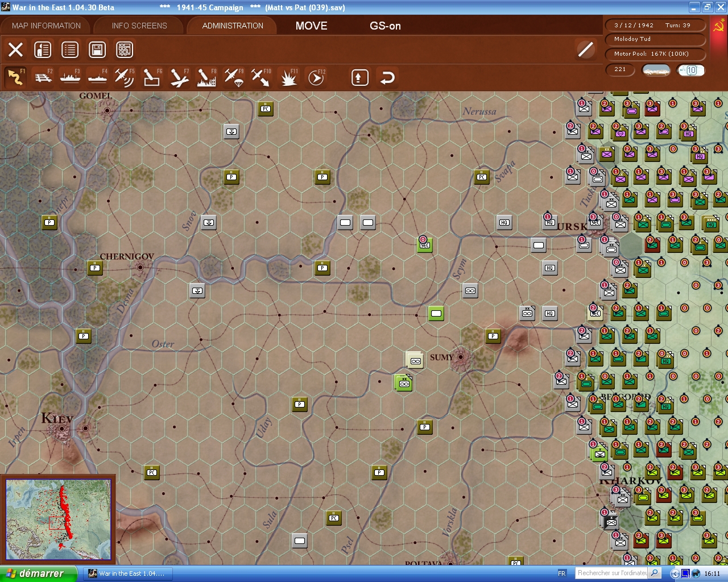Viewport: 728px width, 582px height.
Task: Click the snow ground condition indicator showing 10
Action: click(691, 70)
